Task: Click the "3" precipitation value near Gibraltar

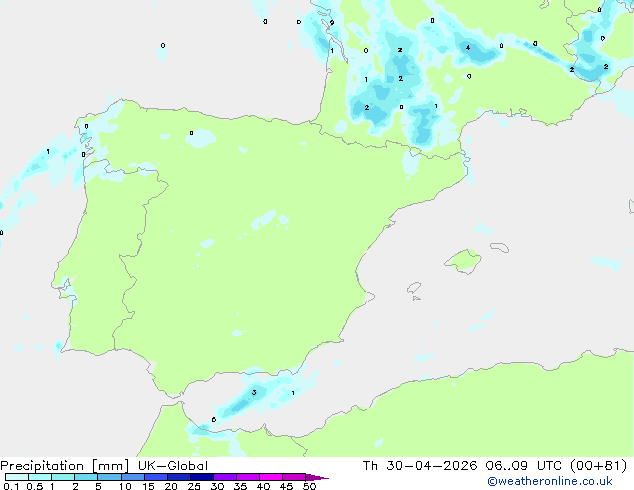Action: [x=254, y=392]
